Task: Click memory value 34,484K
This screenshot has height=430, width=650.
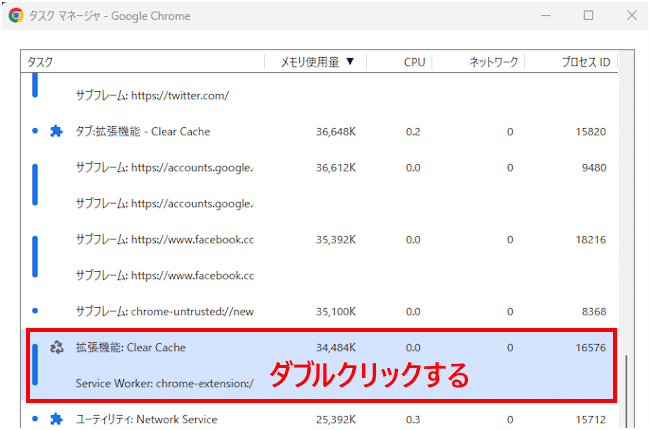Action: 336,347
